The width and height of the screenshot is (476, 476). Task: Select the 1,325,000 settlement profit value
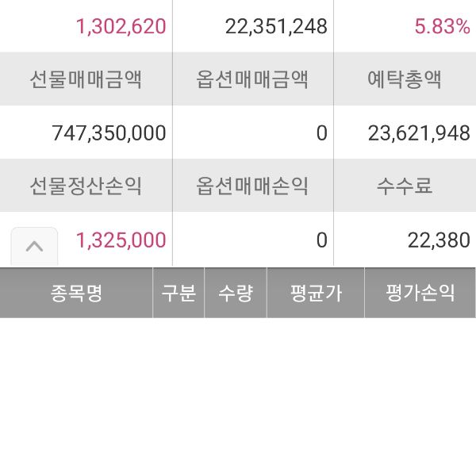coord(121,240)
